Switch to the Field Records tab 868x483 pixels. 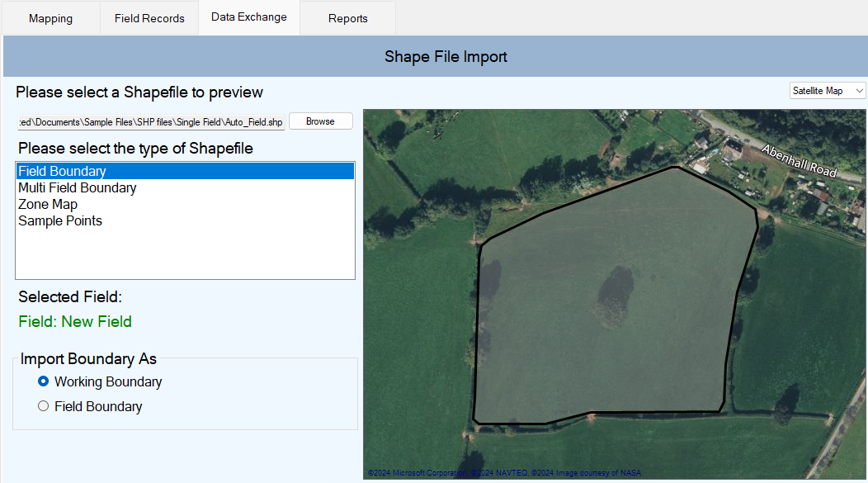[x=149, y=18]
